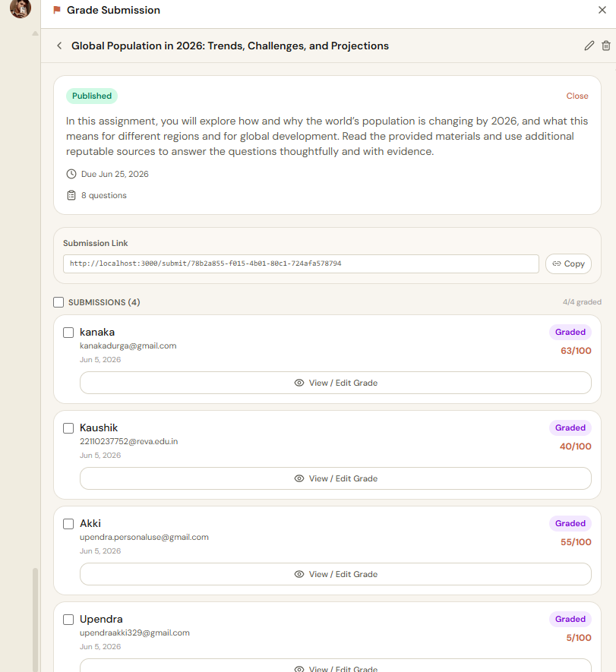Click the assignment title heading
Screen dimensions: 616x672
tap(230, 46)
